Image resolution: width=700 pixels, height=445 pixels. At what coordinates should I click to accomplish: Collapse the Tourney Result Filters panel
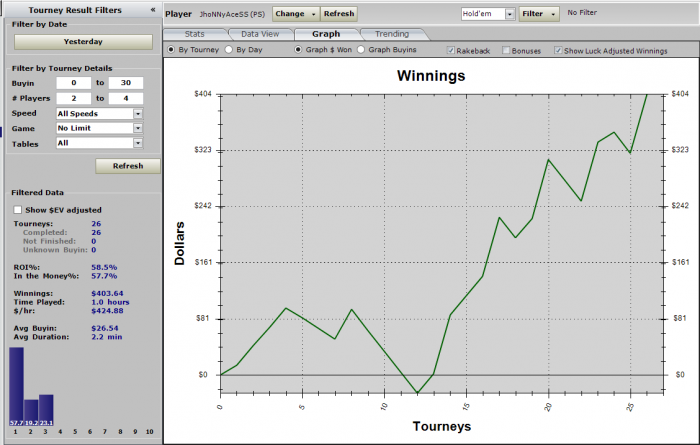click(x=153, y=9)
